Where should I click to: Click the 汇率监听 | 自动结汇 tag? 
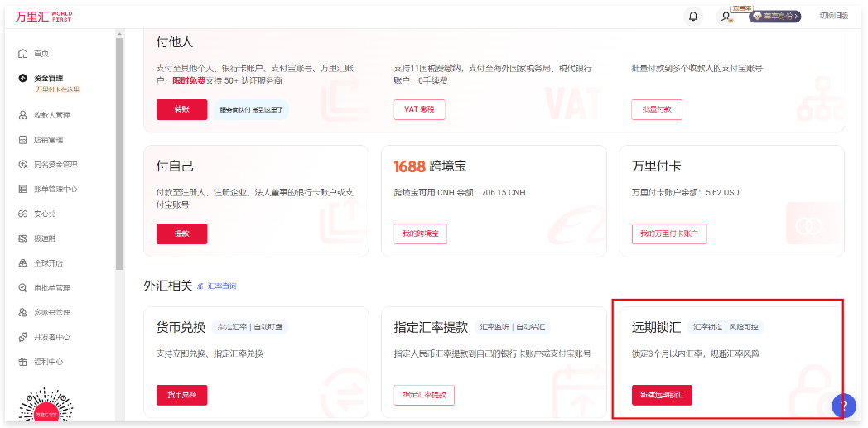(x=512, y=327)
